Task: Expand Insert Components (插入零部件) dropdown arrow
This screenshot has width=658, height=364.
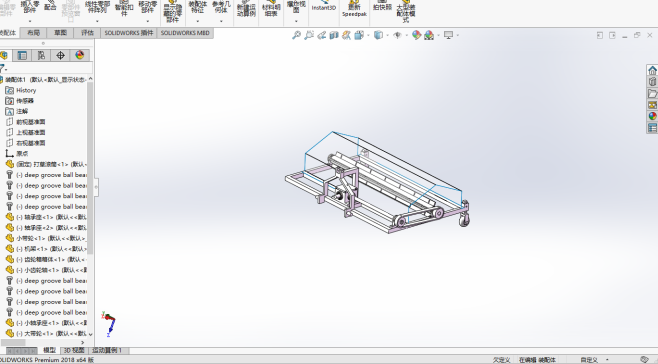Action: point(30,21)
